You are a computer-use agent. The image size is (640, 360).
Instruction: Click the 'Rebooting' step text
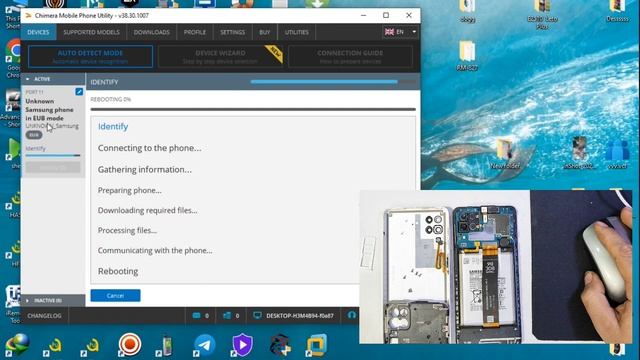coord(118,271)
